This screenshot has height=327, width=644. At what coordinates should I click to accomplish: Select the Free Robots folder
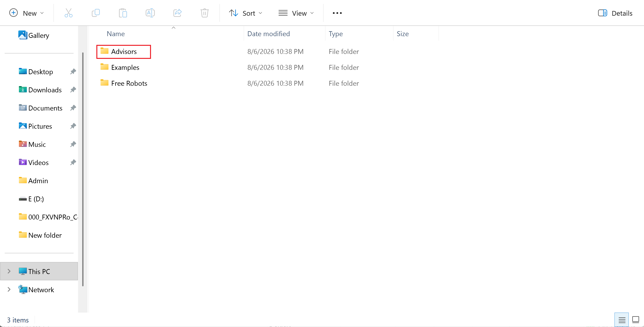124,83
